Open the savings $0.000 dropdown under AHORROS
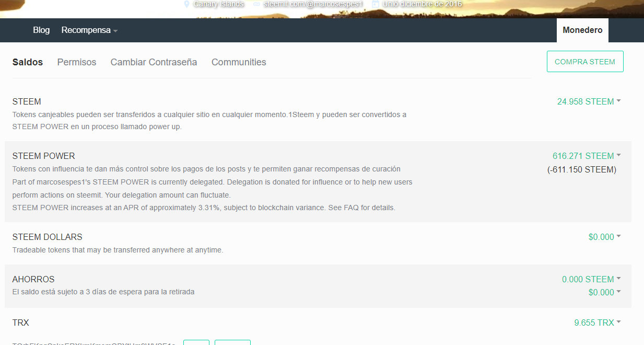 click(605, 292)
